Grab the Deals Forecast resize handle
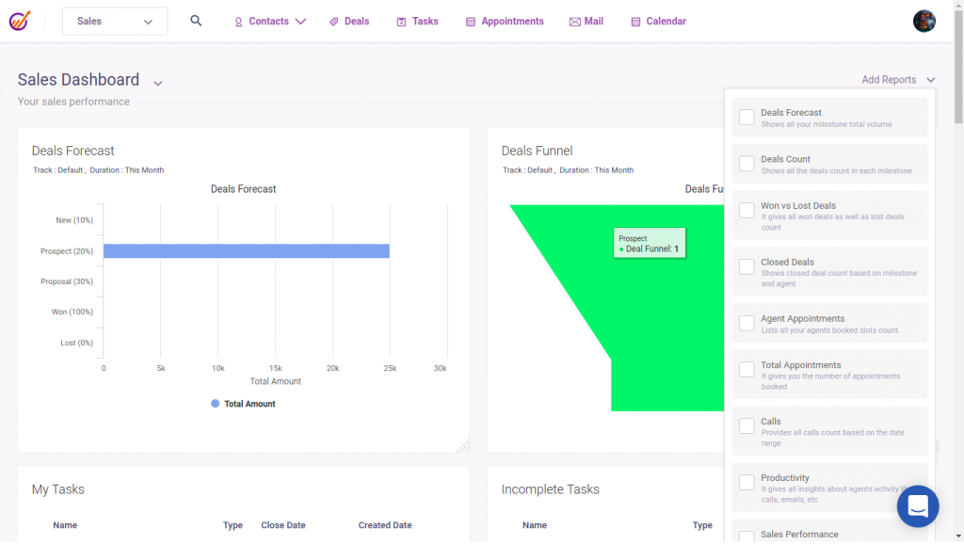964x560 pixels. (x=463, y=446)
